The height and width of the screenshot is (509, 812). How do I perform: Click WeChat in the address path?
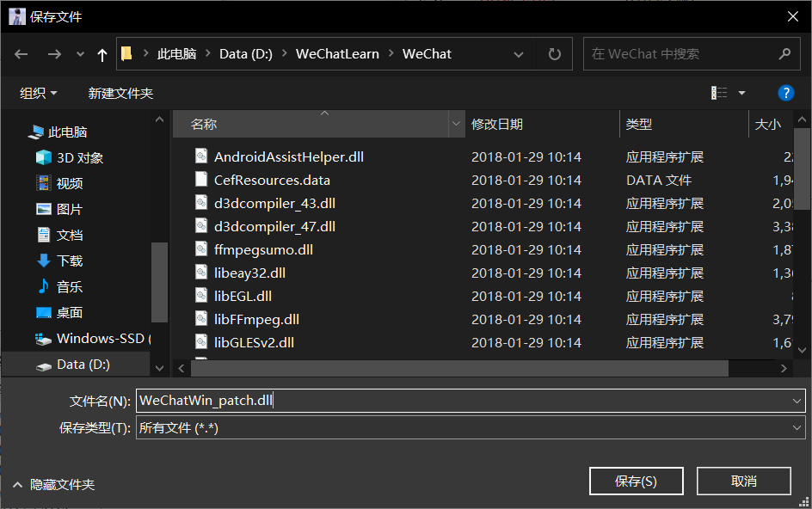[x=427, y=54]
